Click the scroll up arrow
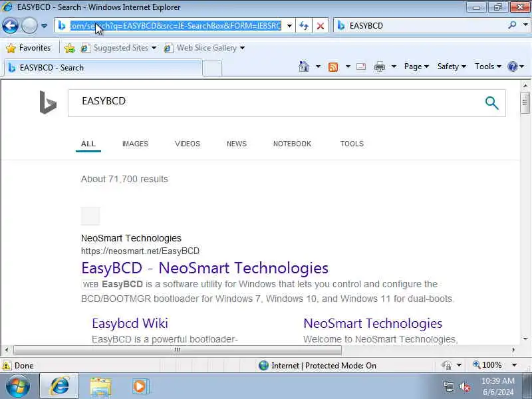 click(525, 85)
